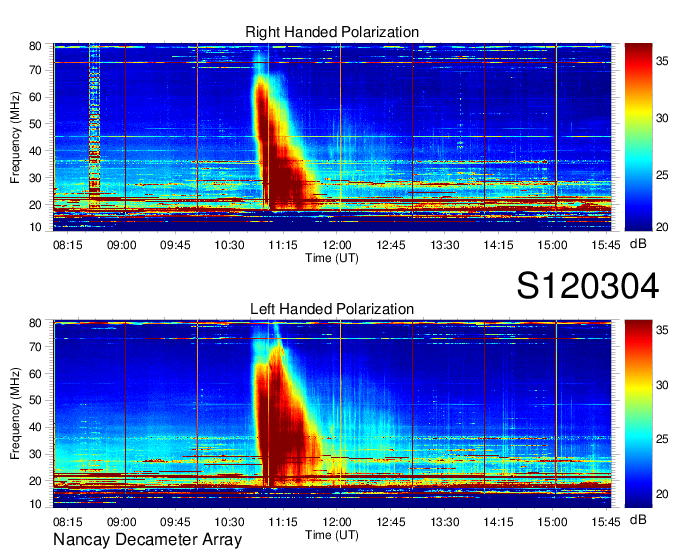This screenshot has width=680, height=552.
Task: Click the "Left Handed Polarization" plot title
Action: pyautogui.click(x=332, y=309)
